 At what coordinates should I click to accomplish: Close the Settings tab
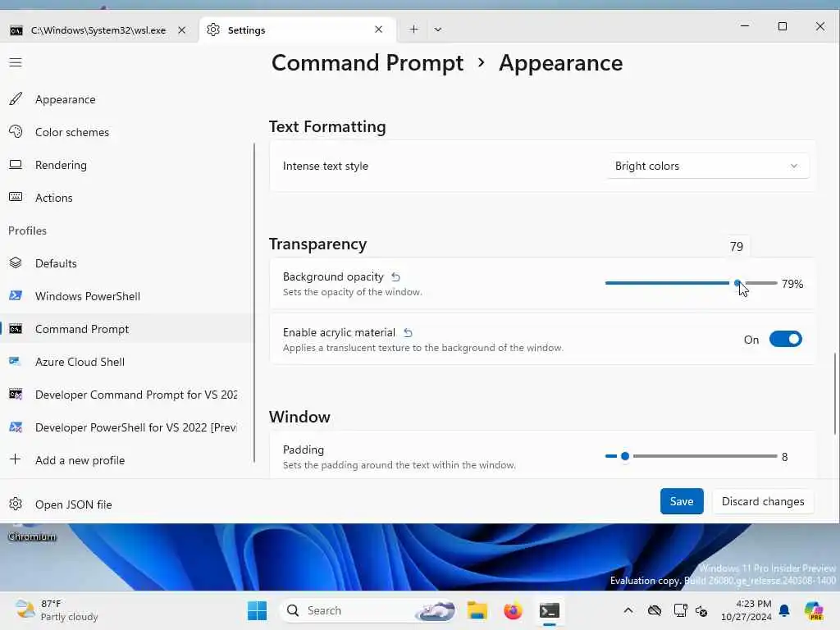click(379, 30)
